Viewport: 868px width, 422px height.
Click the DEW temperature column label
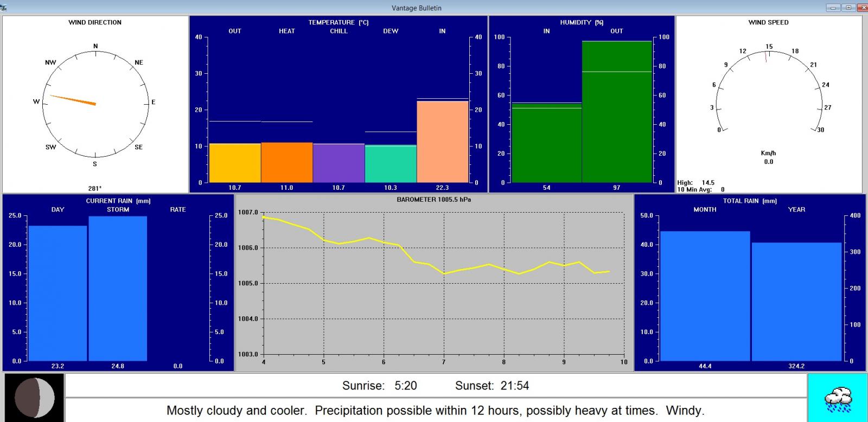click(x=391, y=31)
